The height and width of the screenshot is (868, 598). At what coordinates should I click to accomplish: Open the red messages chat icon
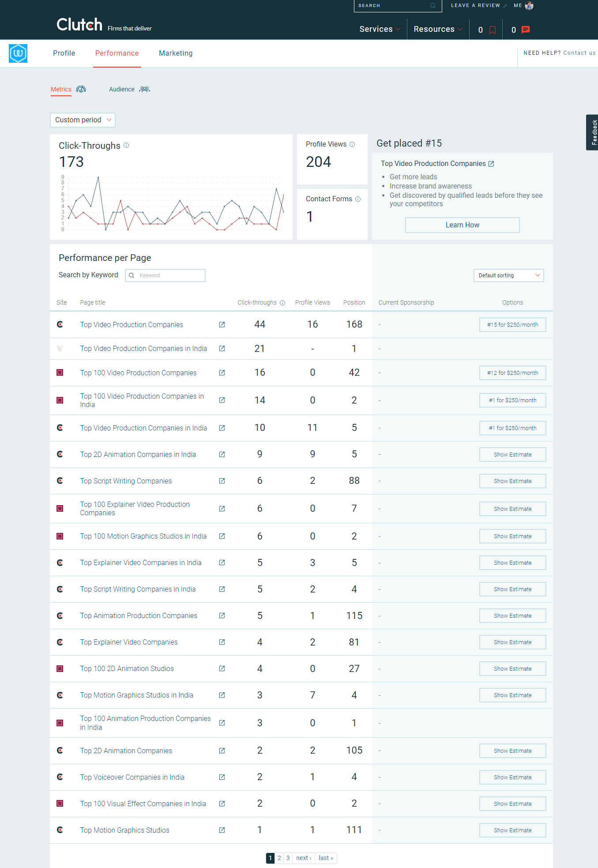[526, 30]
